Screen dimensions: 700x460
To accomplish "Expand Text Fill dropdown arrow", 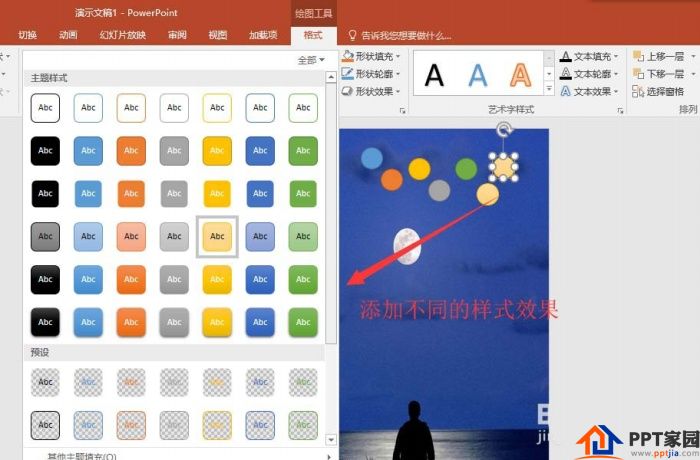I will tap(616, 56).
